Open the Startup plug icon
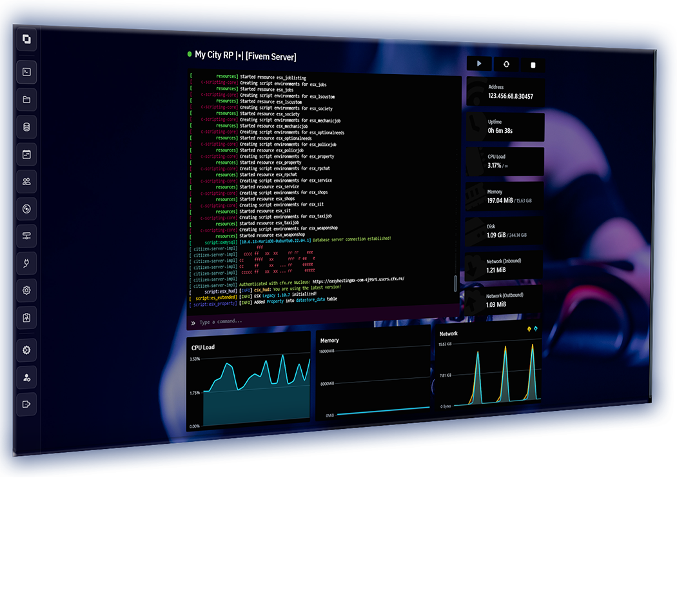Image resolution: width=677 pixels, height=616 pixels. [x=26, y=263]
